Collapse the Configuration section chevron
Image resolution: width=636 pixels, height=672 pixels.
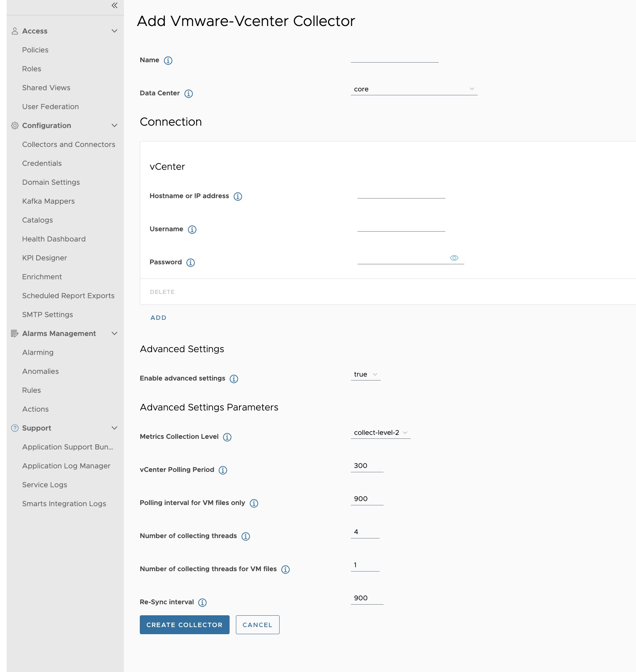tap(115, 126)
